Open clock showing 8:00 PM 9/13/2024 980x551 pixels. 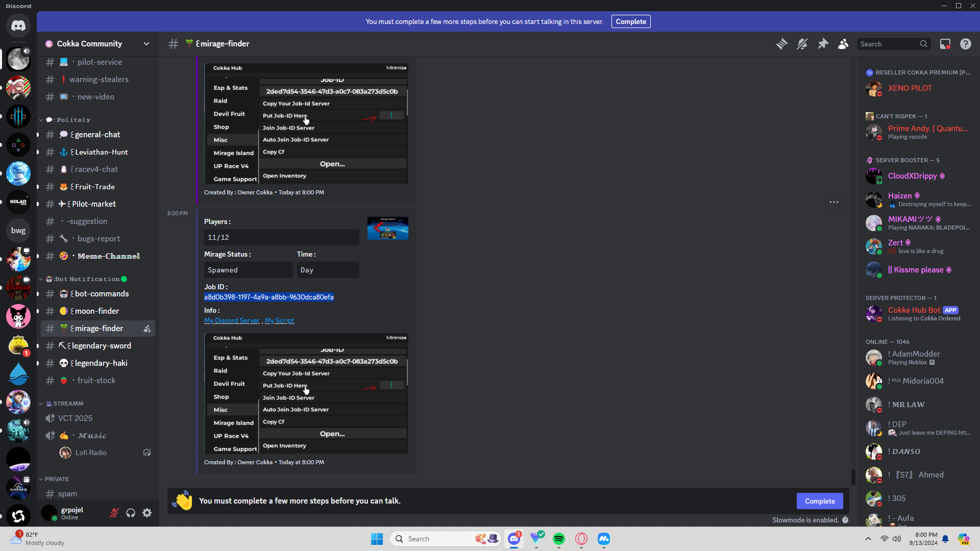coord(923,539)
